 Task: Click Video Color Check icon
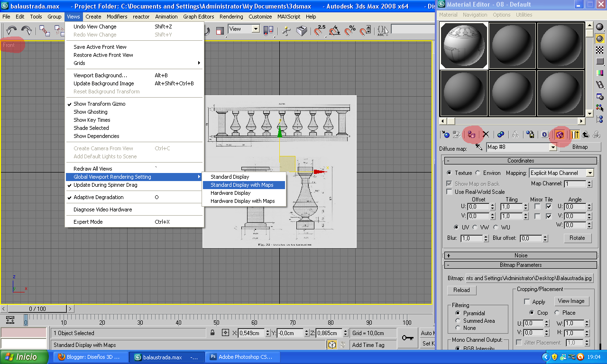tap(600, 73)
